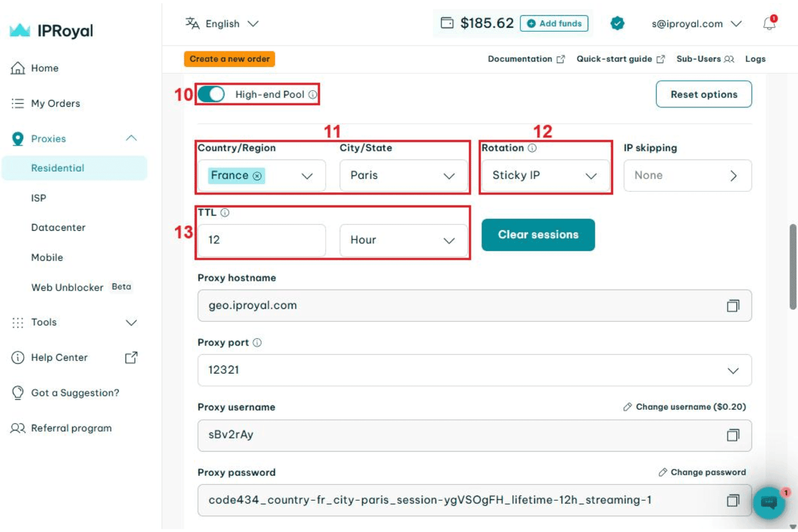Open the s@iproyal.com account menu
This screenshot has width=798, height=532.
tap(697, 24)
